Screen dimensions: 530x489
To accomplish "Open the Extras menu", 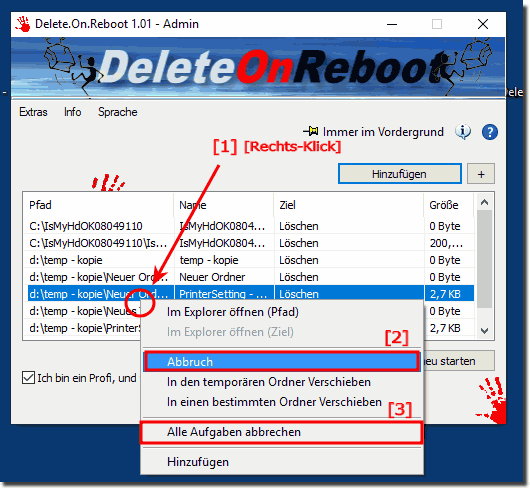I will (33, 112).
